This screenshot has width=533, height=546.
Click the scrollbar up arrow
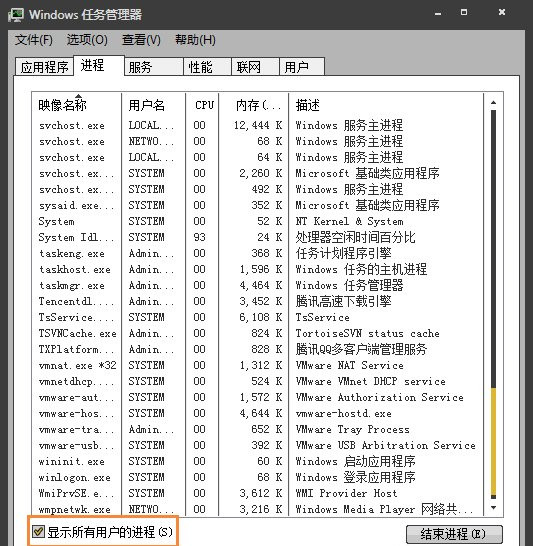point(493,102)
